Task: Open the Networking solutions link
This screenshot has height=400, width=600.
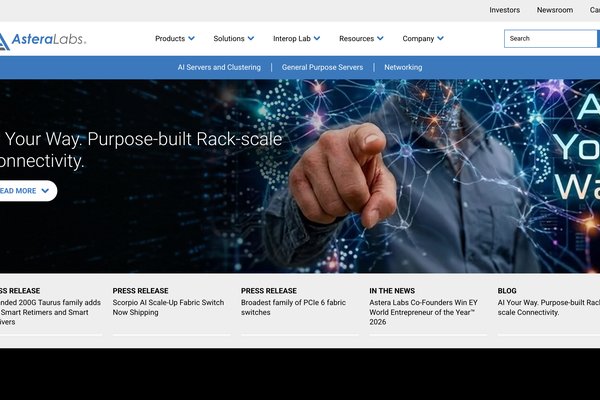Action: (403, 67)
